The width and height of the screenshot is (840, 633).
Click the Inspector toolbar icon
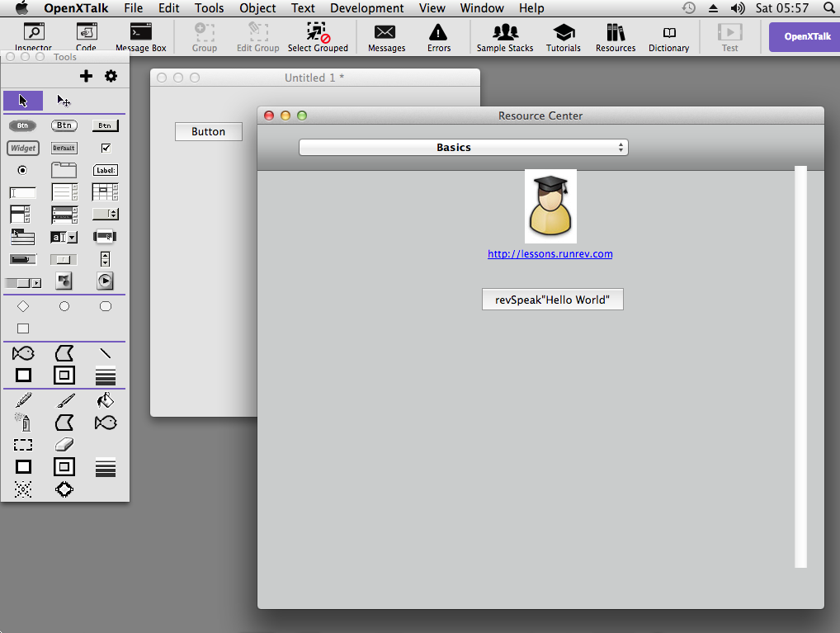33,37
